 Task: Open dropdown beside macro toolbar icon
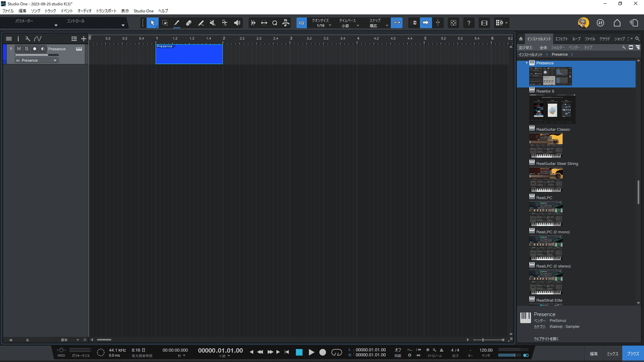click(507, 23)
